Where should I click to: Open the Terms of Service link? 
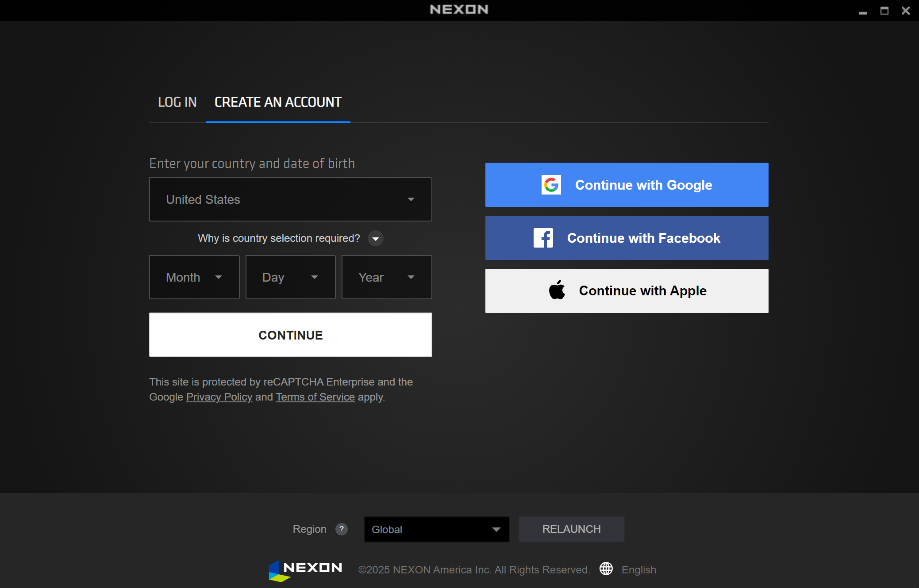click(x=315, y=397)
